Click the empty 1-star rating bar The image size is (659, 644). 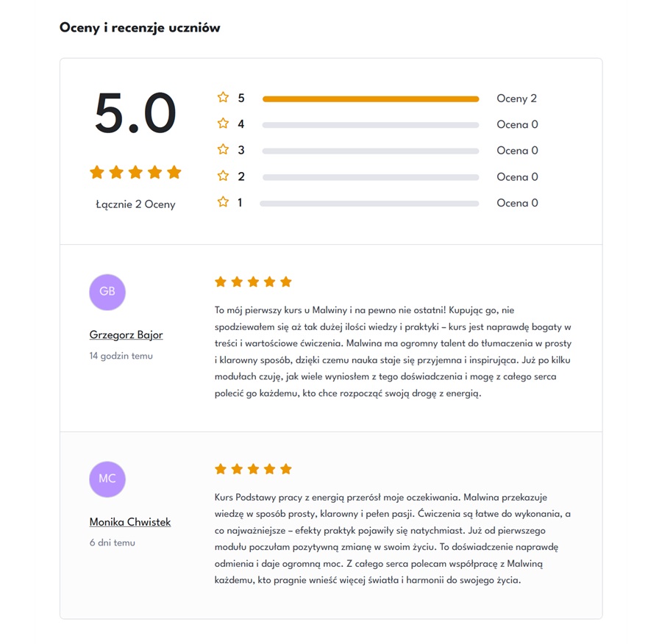369,203
